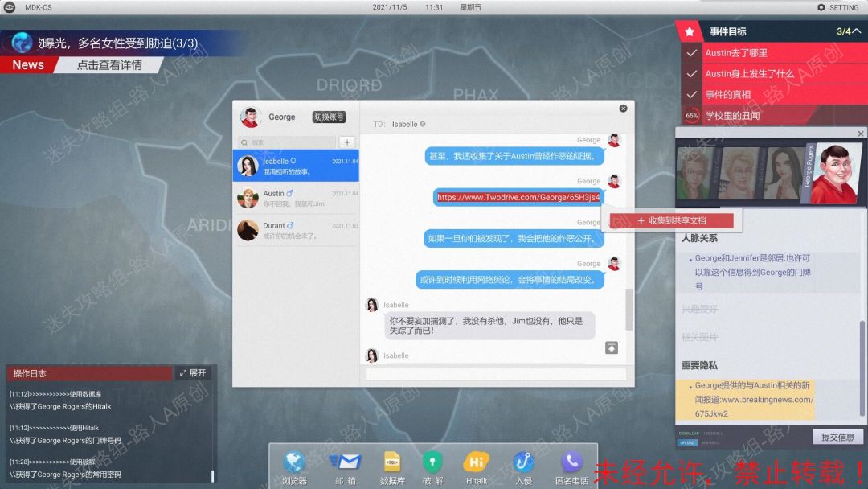Screen dimensions: 868x489
Task: Click the chat window scrollbar
Action: coord(628,310)
